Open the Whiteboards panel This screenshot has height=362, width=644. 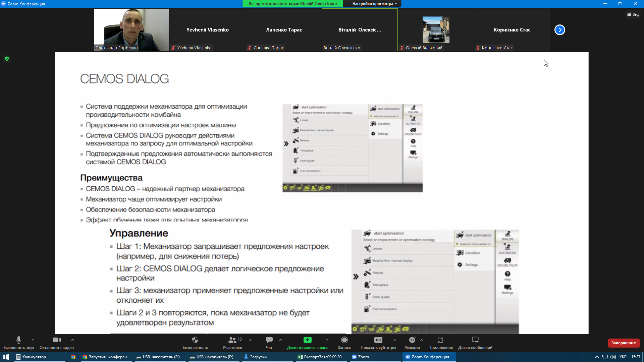[475, 343]
